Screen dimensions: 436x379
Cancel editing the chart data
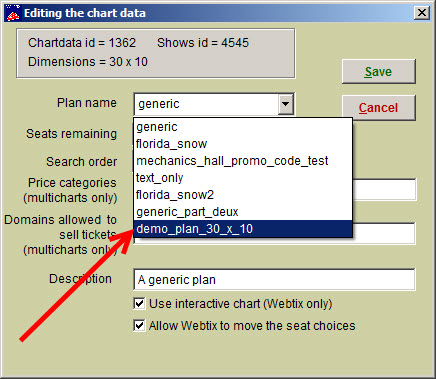379,108
